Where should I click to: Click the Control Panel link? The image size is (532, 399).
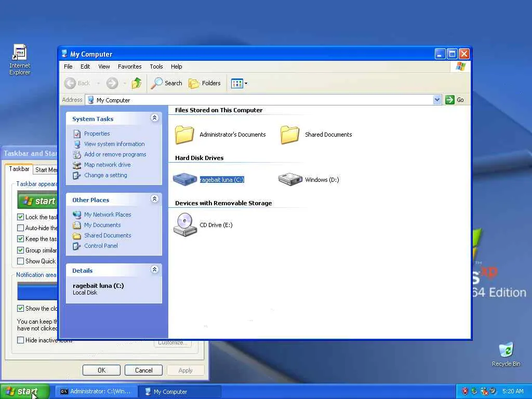[101, 246]
